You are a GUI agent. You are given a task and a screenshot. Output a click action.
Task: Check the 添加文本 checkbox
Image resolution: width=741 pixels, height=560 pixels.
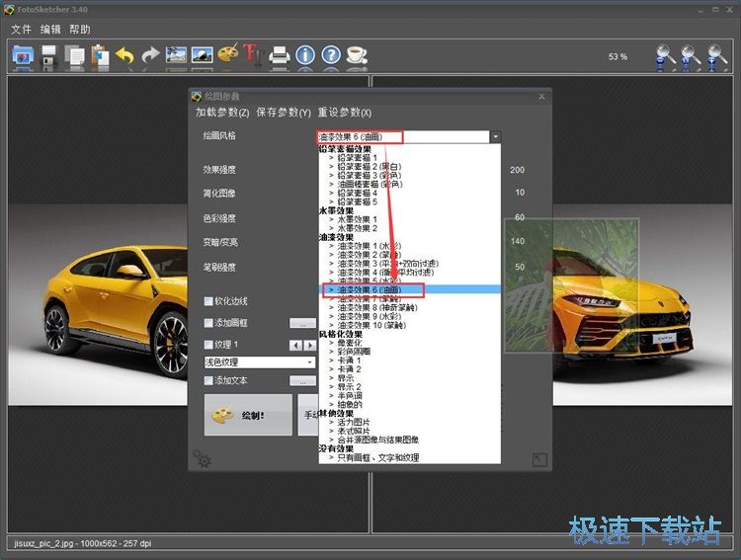pyautogui.click(x=208, y=380)
